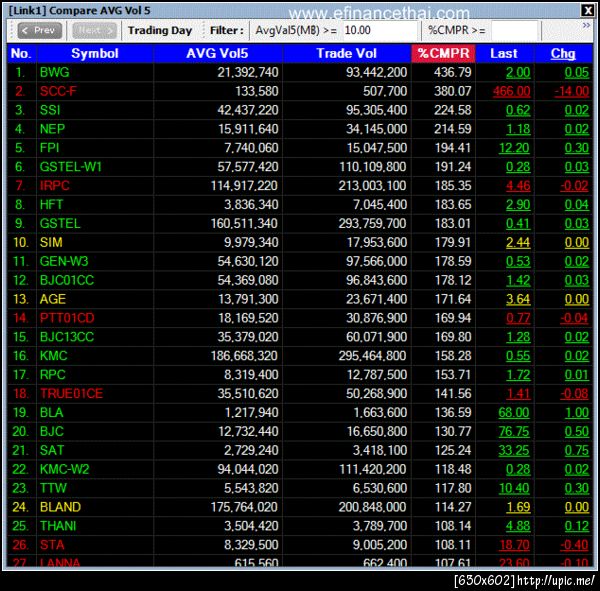
Task: Sort by the Symbol column header
Action: point(95,53)
